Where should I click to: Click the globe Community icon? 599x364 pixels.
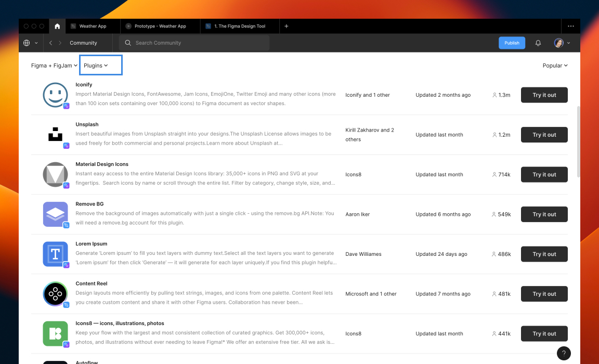point(27,43)
